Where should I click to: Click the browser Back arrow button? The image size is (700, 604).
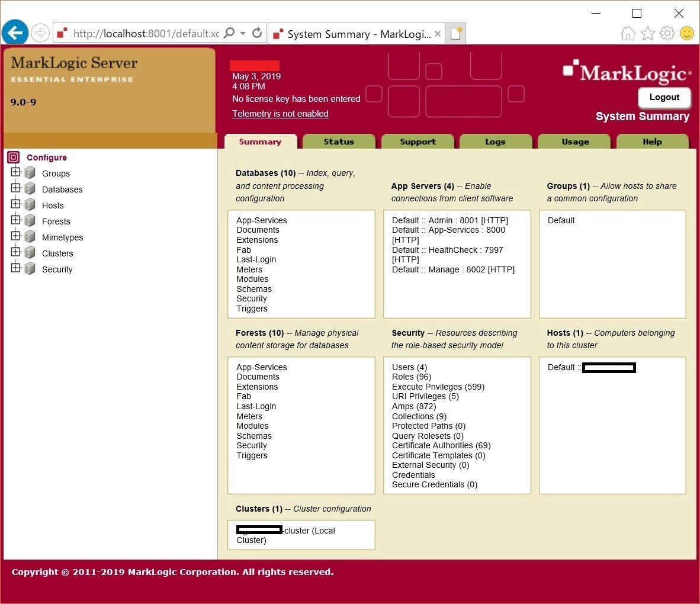(15, 33)
